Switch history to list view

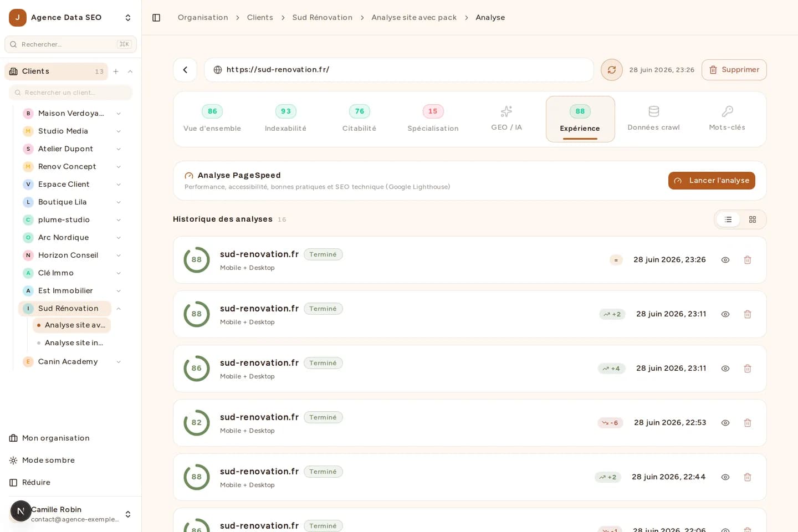pos(728,219)
